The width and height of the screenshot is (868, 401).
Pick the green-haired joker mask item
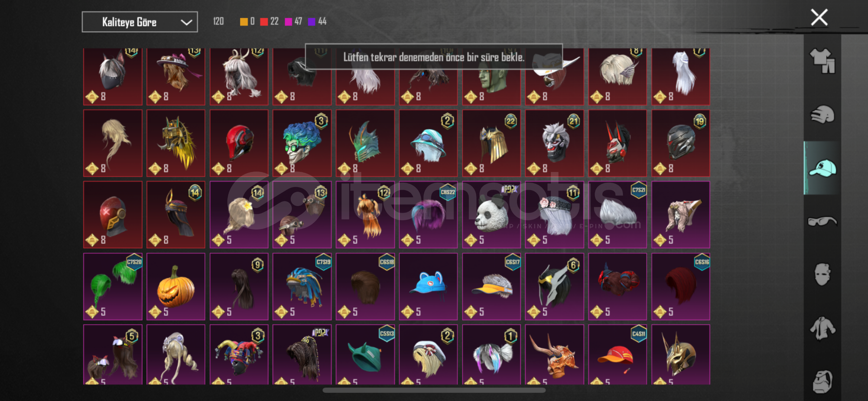(x=302, y=143)
